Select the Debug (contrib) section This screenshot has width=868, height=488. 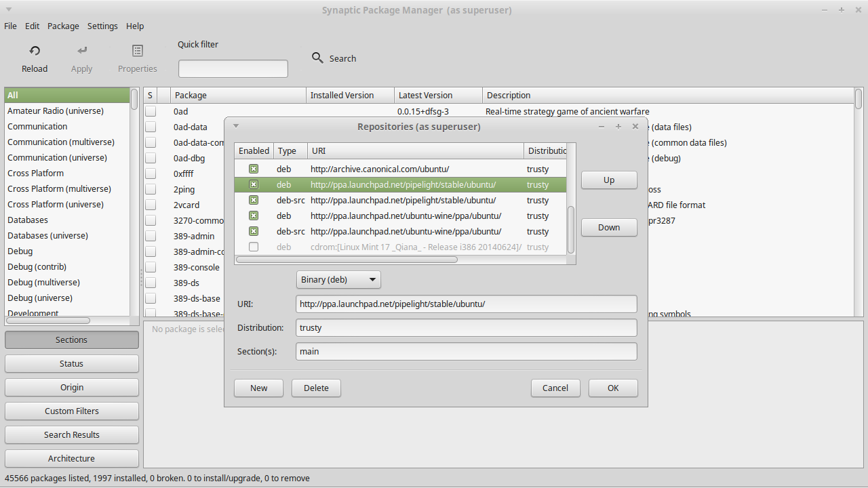67,267
